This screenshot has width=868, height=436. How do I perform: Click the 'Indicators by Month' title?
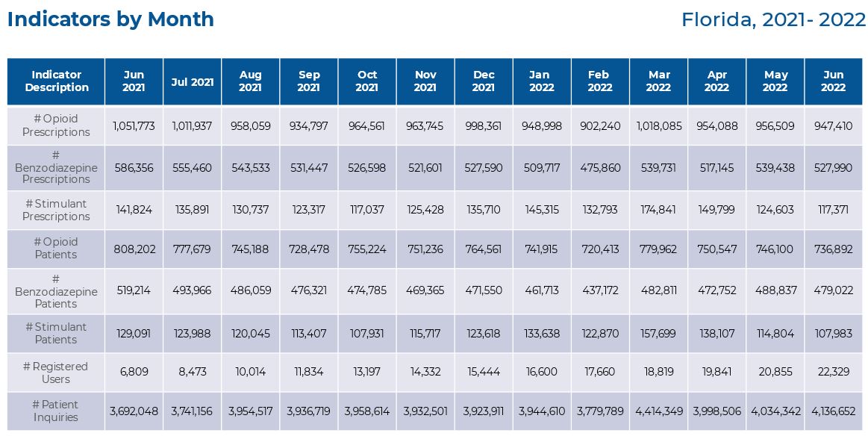click(x=110, y=19)
